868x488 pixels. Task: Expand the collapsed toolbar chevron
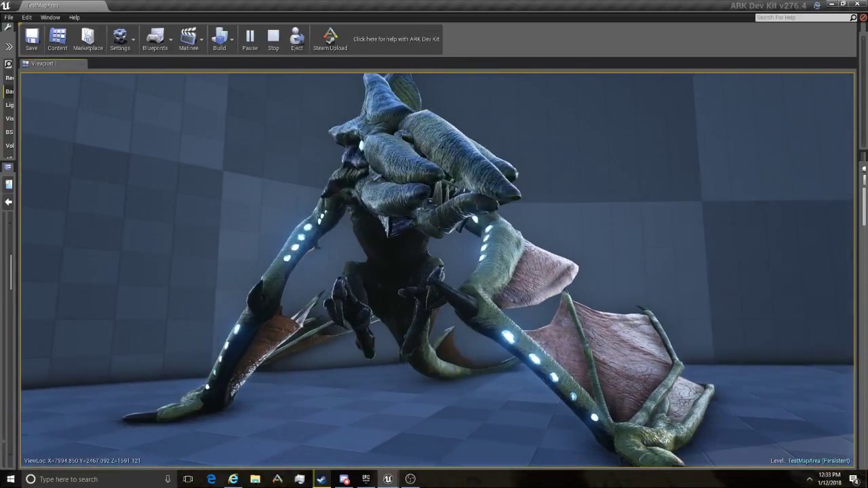click(x=9, y=47)
